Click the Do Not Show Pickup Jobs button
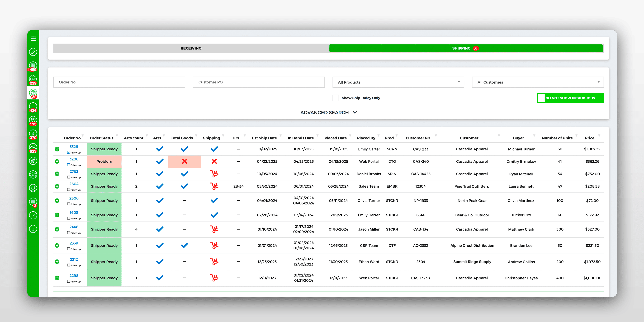Image resolution: width=644 pixels, height=322 pixels. click(x=570, y=98)
